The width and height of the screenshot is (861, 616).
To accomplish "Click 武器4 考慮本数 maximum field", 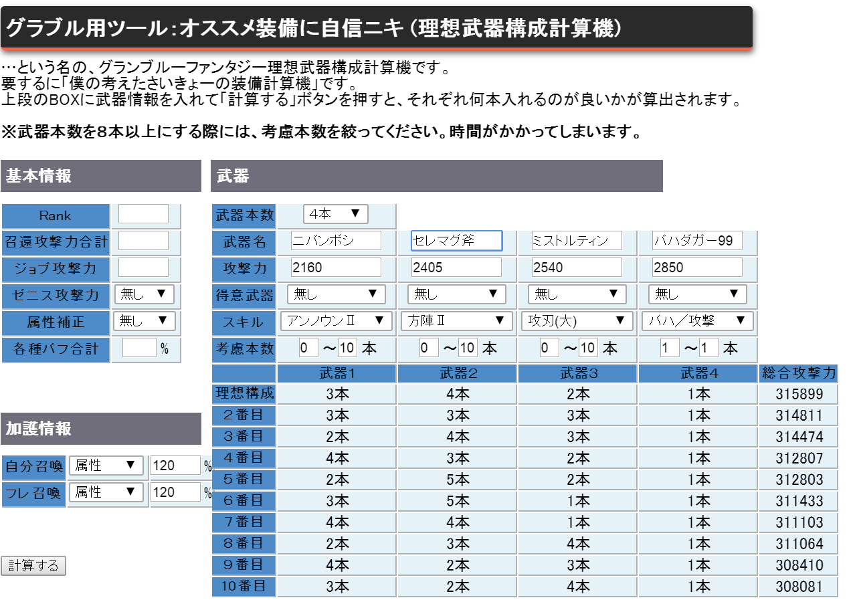I will pos(709,348).
